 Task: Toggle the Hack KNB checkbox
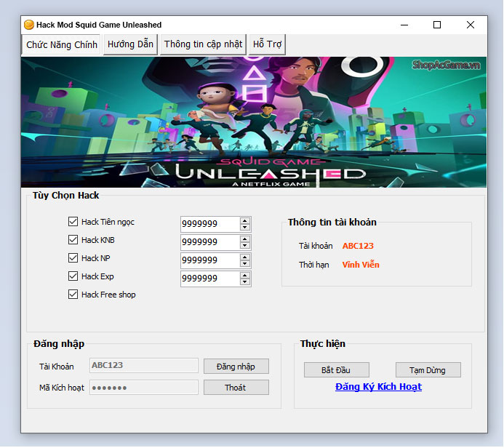(x=73, y=240)
